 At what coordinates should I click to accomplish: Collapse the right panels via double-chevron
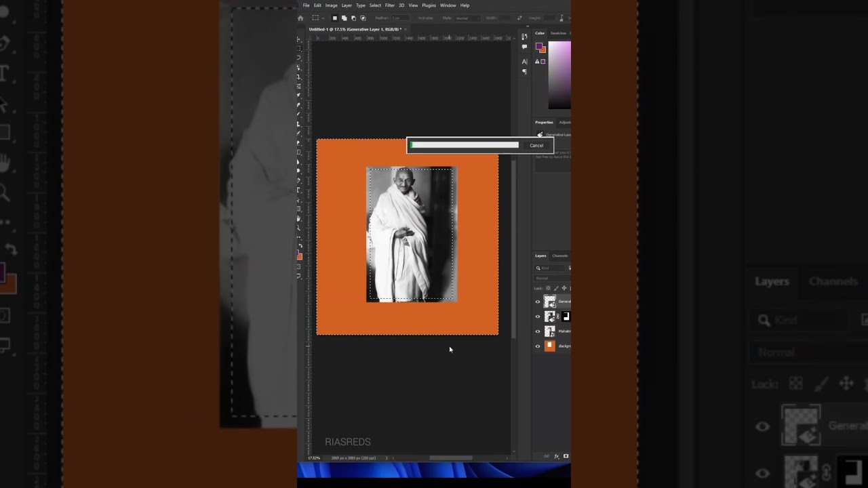click(528, 26)
